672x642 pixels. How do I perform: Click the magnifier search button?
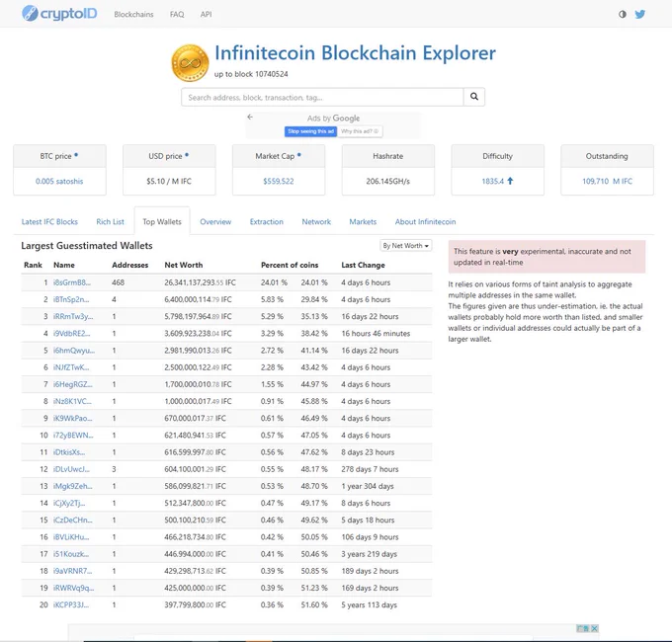[x=474, y=97]
